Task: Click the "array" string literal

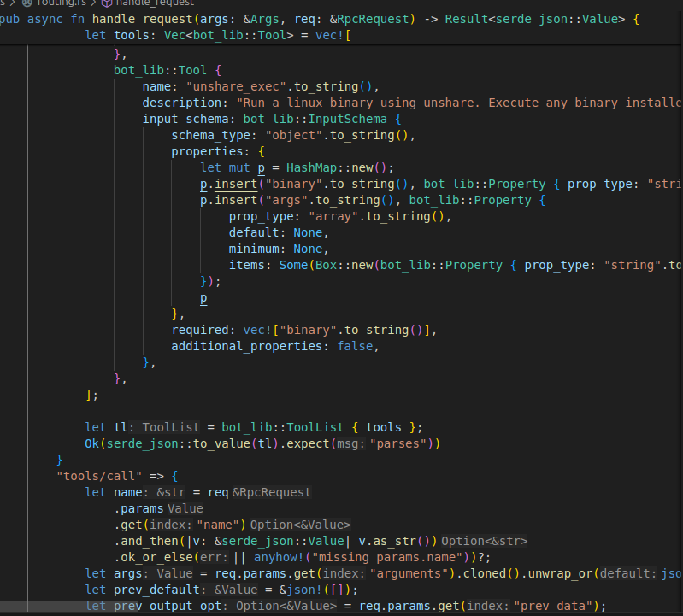Action: 333,216
